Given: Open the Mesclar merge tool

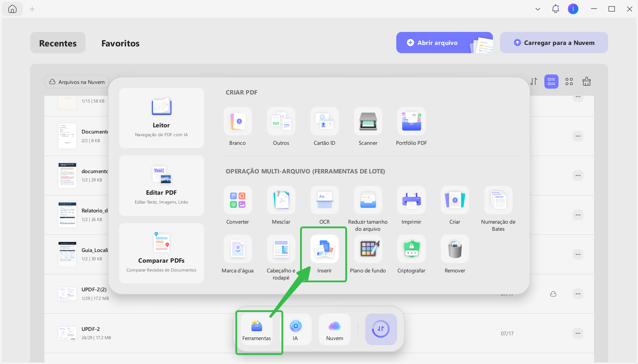Looking at the screenshot, I should click(281, 200).
